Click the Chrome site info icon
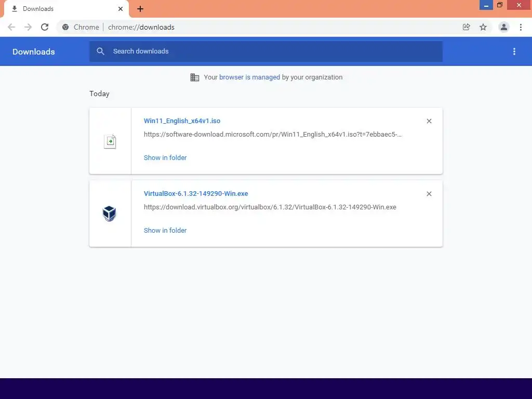Viewport: 532px width, 399px height. [x=65, y=27]
